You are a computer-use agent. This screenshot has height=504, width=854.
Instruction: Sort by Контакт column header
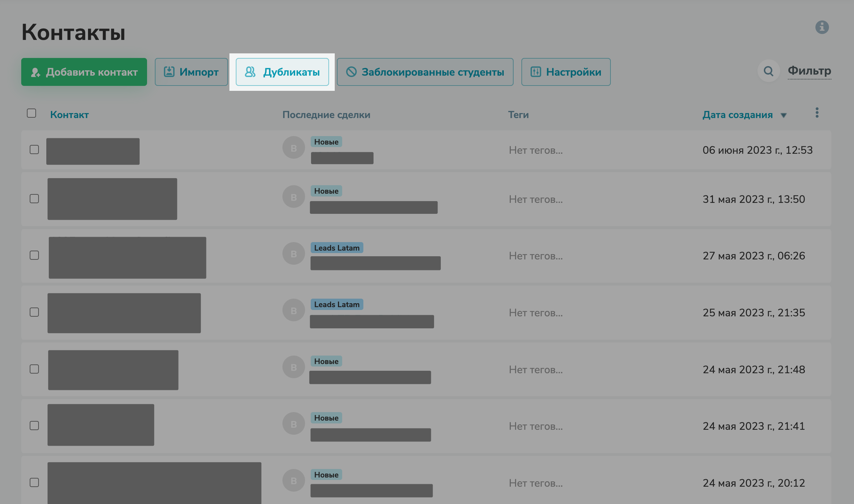[x=69, y=115]
